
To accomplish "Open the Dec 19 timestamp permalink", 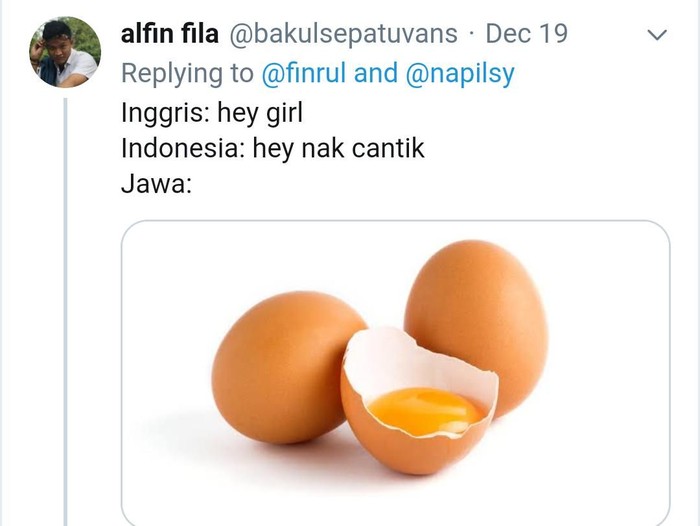I will coord(526,34).
